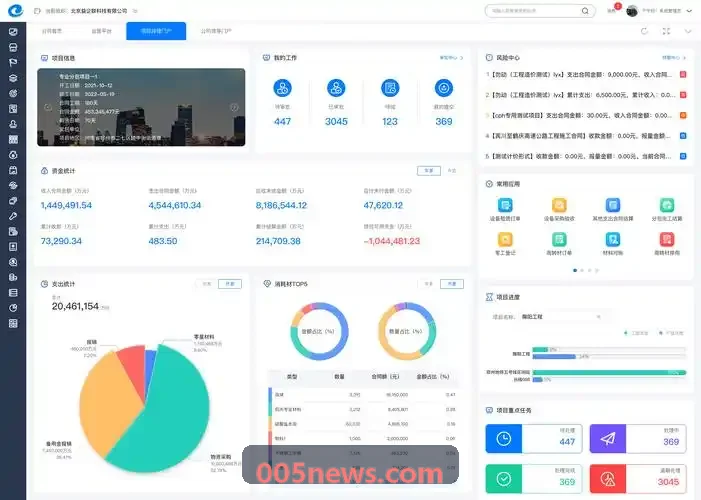The height and width of the screenshot is (500, 701).
Task: Open the magnifier search icon in the left sidebar
Action: pos(13,262)
